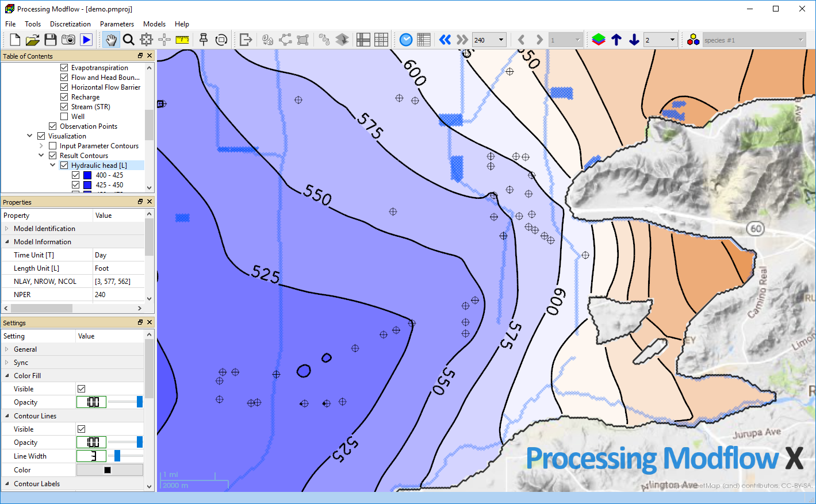Click the export arrow icon
The image size is (816, 504).
[x=246, y=40]
